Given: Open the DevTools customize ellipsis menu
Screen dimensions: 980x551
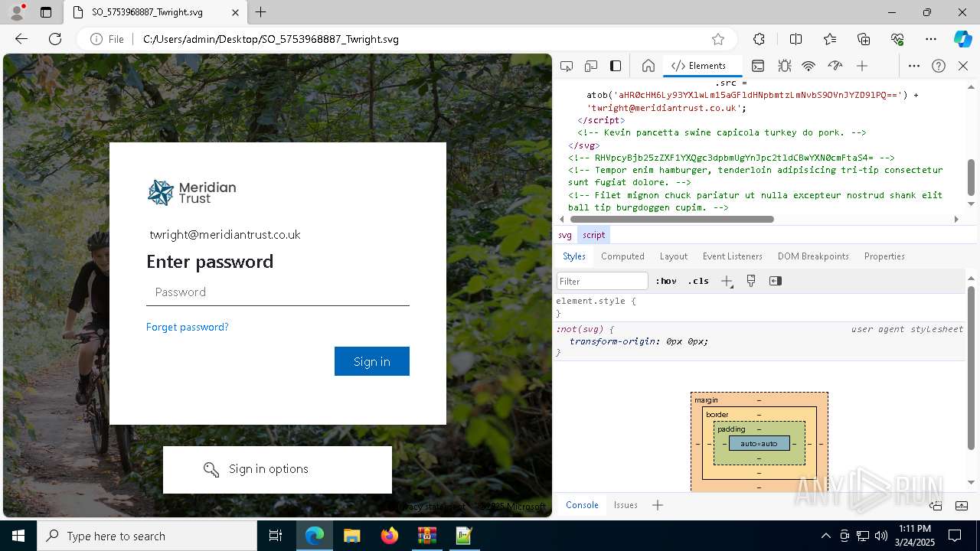Looking at the screenshot, I should coord(914,66).
